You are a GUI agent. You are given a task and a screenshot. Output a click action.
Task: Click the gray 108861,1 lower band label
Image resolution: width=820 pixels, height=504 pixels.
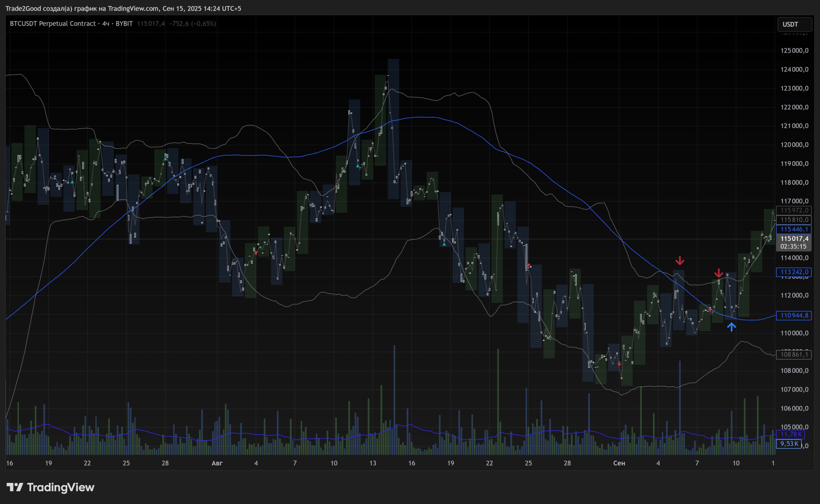click(794, 354)
